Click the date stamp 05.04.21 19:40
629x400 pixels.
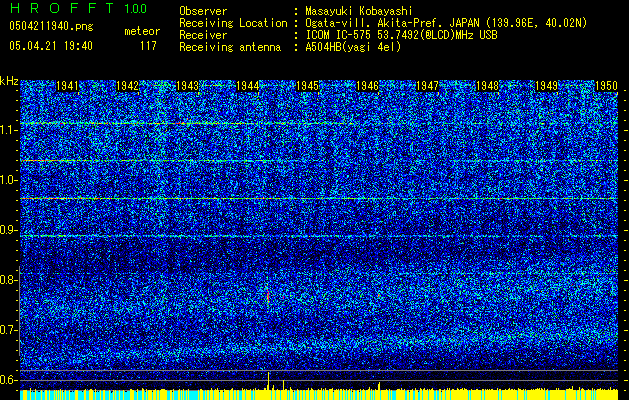(x=51, y=46)
